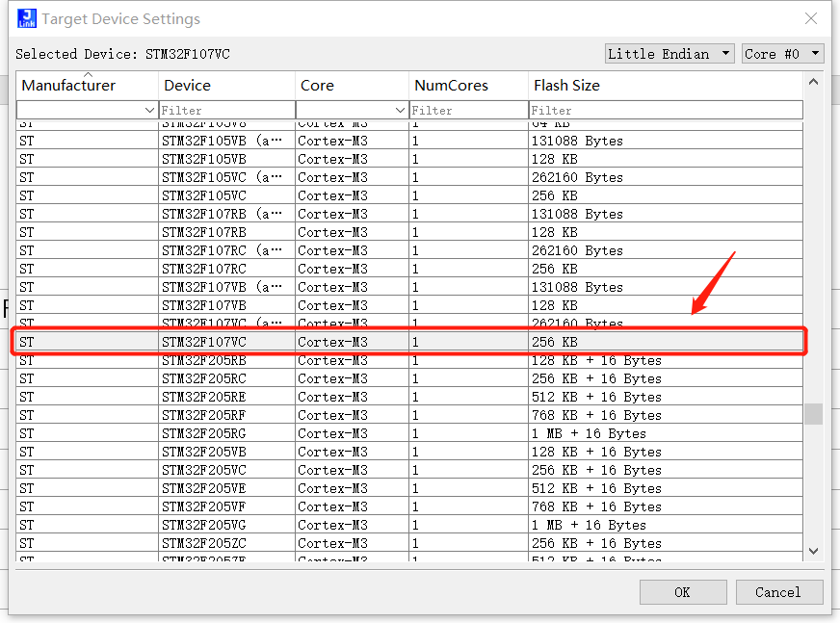Select the STM32F205VC device row
The height and width of the screenshot is (623, 840).
tap(409, 470)
